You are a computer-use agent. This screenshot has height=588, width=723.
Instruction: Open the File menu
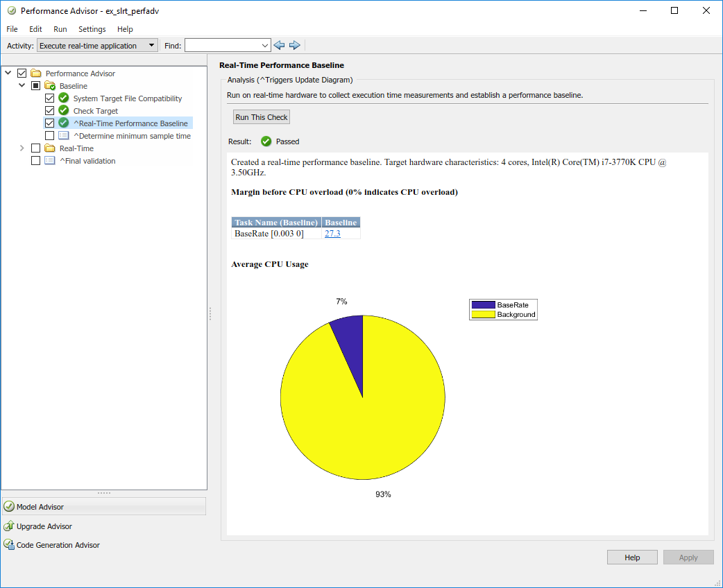12,29
